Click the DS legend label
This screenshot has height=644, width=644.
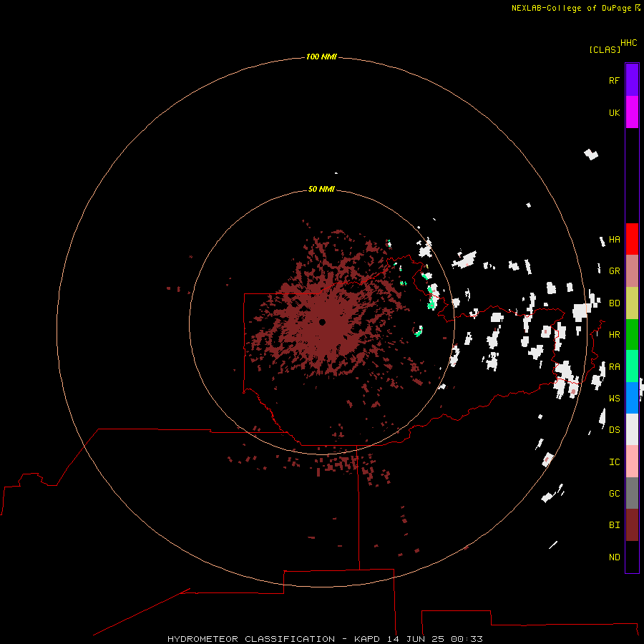(x=614, y=430)
